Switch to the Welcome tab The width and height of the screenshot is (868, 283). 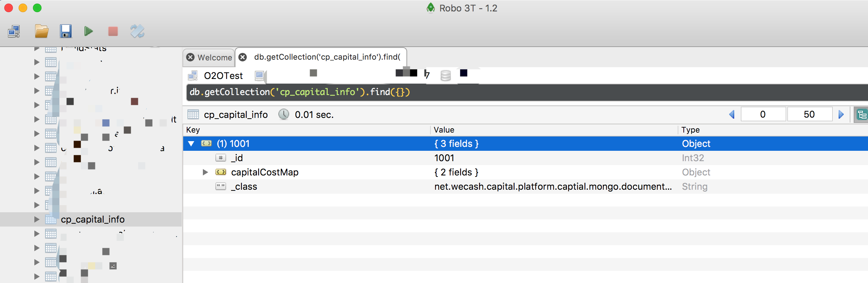point(215,58)
